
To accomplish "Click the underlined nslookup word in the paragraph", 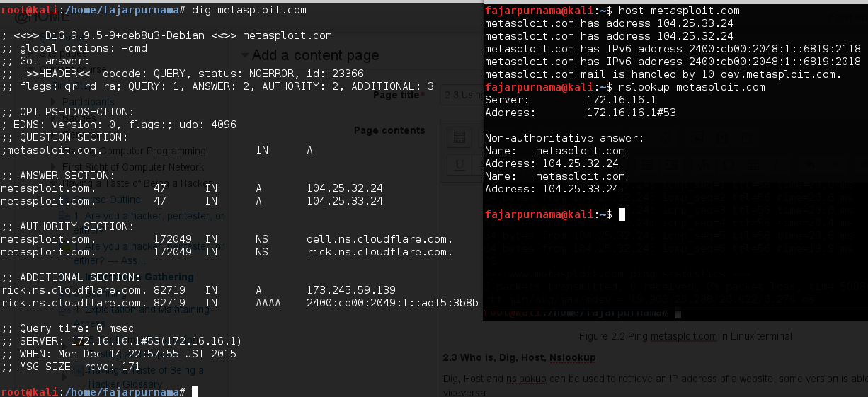I will tap(526, 379).
